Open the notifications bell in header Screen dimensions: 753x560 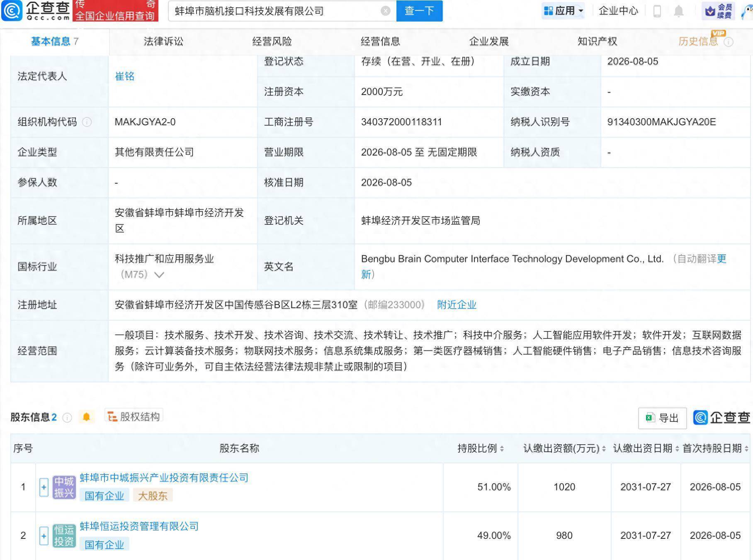click(x=678, y=11)
